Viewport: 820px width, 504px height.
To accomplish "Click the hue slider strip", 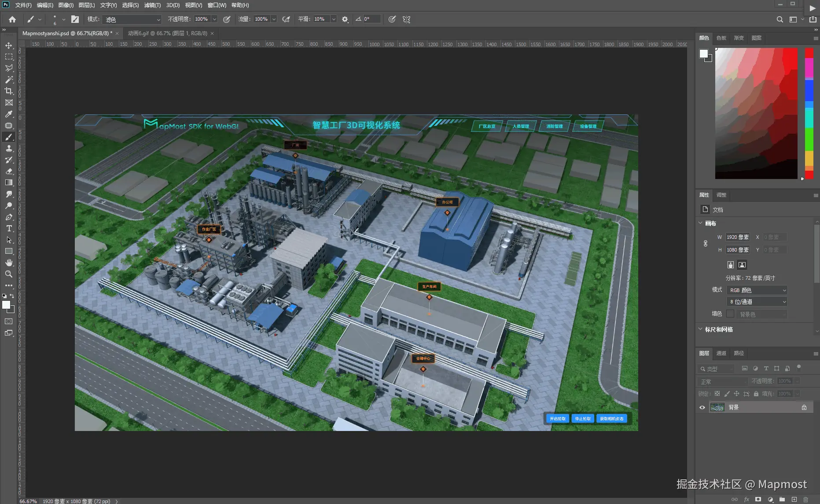I will point(809,113).
